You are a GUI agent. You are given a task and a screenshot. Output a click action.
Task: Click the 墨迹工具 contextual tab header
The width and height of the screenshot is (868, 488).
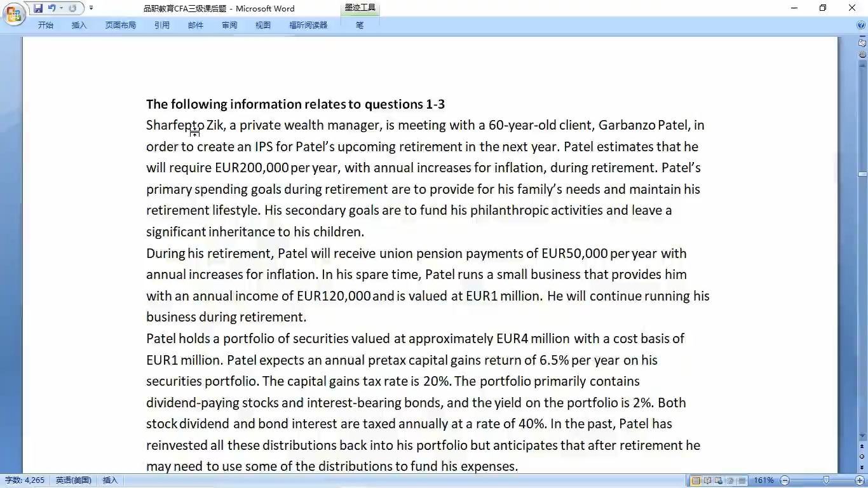360,8
